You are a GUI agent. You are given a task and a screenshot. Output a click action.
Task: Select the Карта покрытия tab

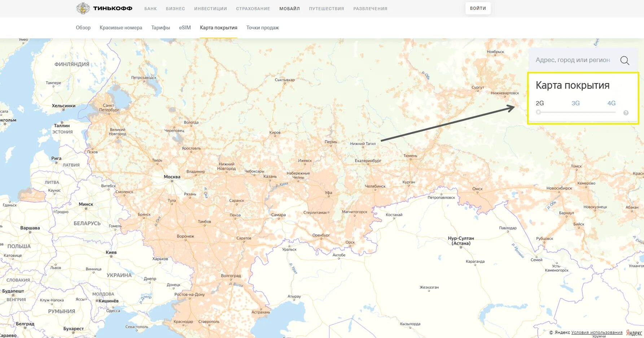[219, 27]
